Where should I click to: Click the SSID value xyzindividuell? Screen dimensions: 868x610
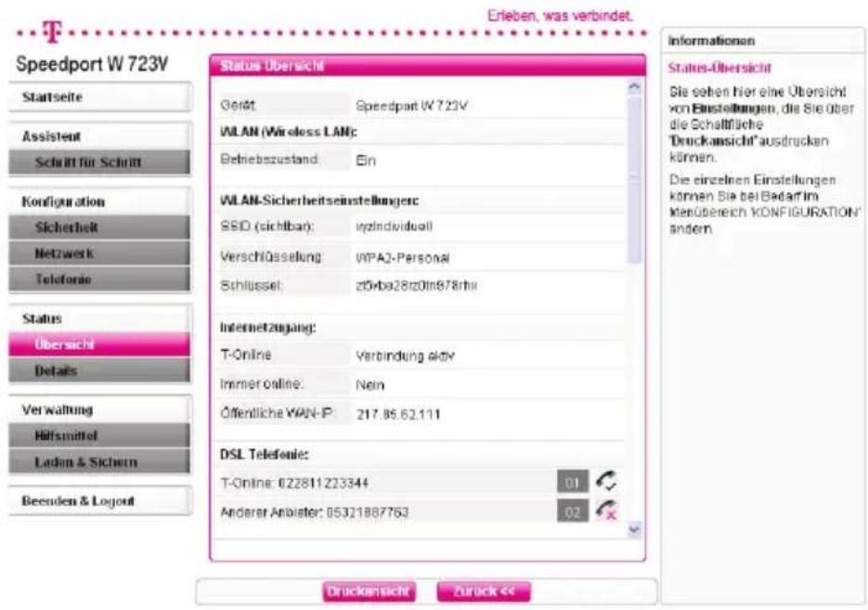pos(394,227)
